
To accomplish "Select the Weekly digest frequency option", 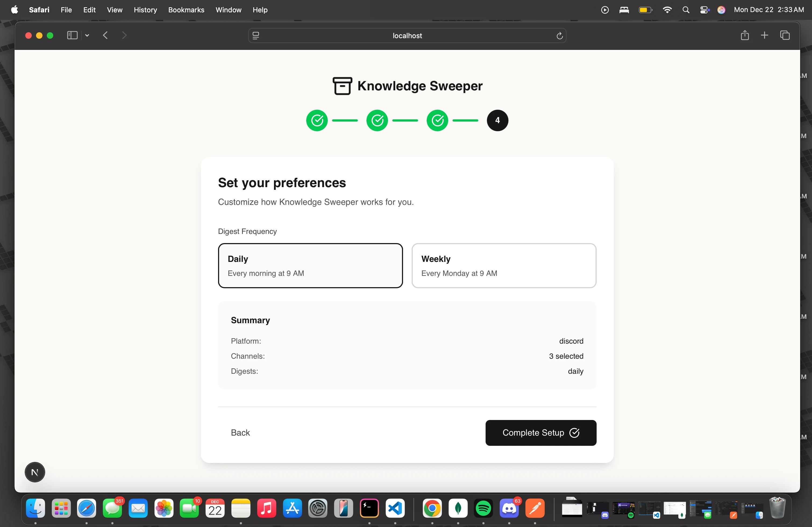I will 504,265.
